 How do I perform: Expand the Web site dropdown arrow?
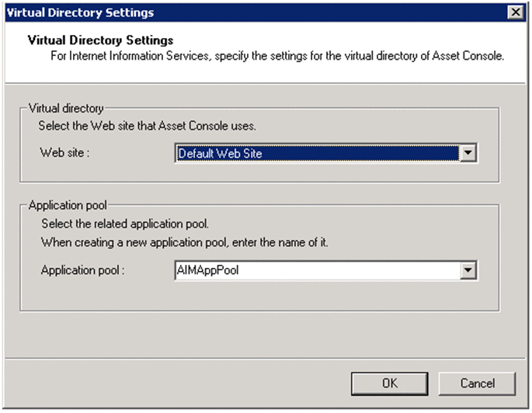[468, 154]
